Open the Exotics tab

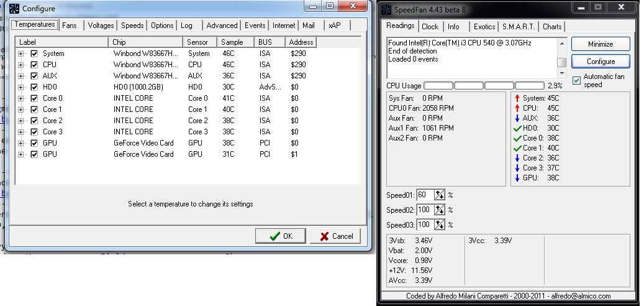tap(484, 27)
